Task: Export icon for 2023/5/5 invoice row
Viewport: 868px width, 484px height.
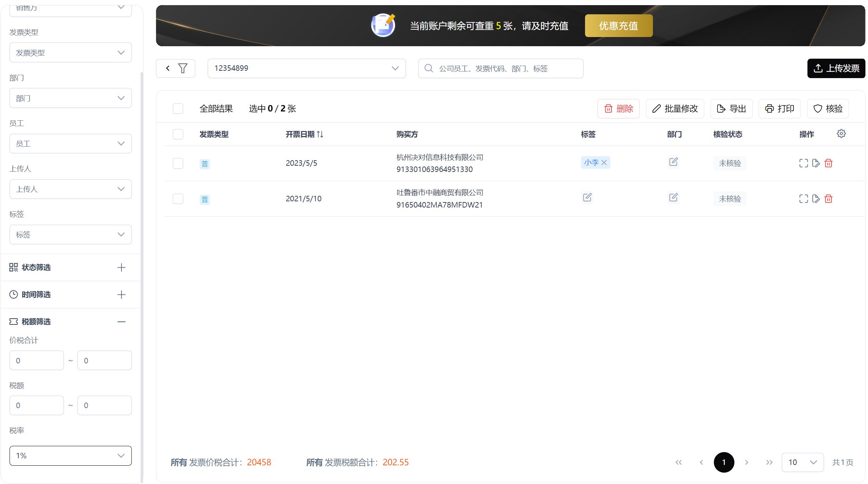Action: coord(816,163)
